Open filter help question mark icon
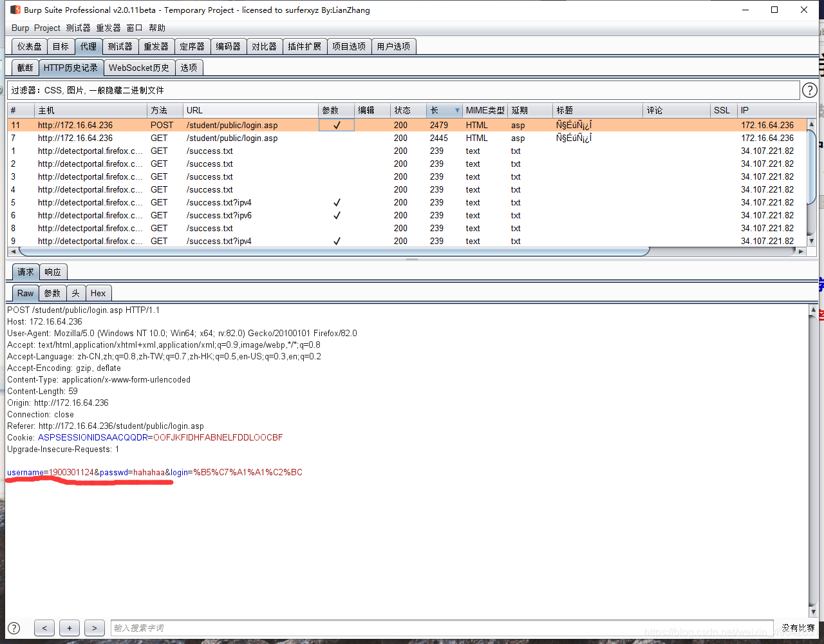 (809, 91)
